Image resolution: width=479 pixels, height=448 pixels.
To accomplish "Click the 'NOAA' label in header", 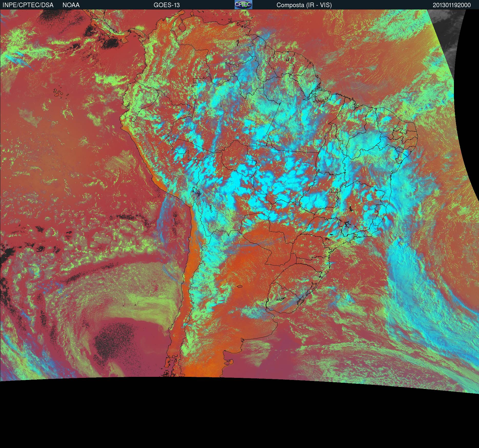I will [x=71, y=5].
